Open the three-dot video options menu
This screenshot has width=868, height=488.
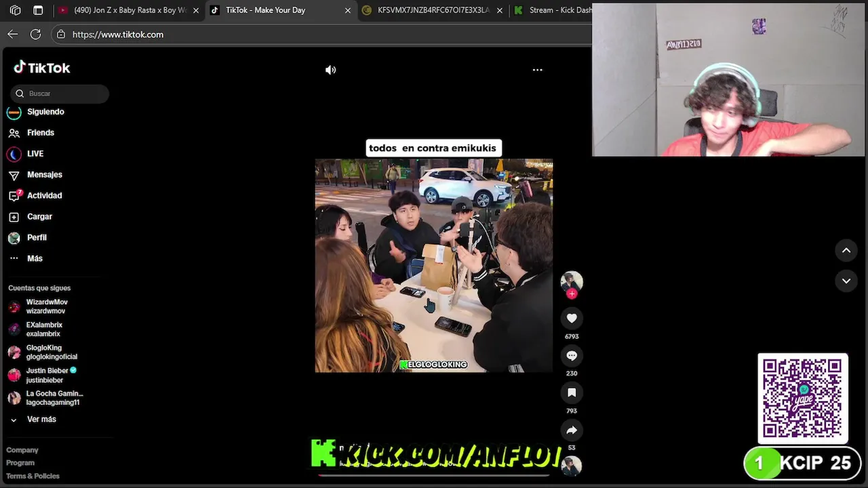point(537,70)
